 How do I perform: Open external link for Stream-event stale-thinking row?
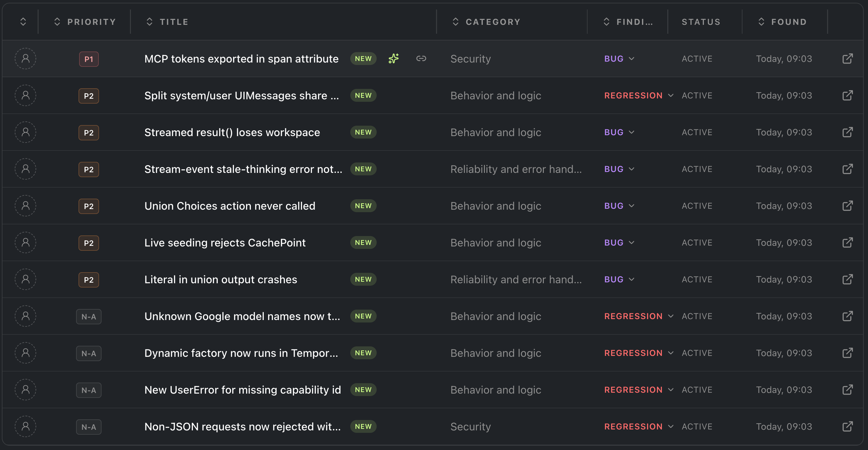(847, 169)
